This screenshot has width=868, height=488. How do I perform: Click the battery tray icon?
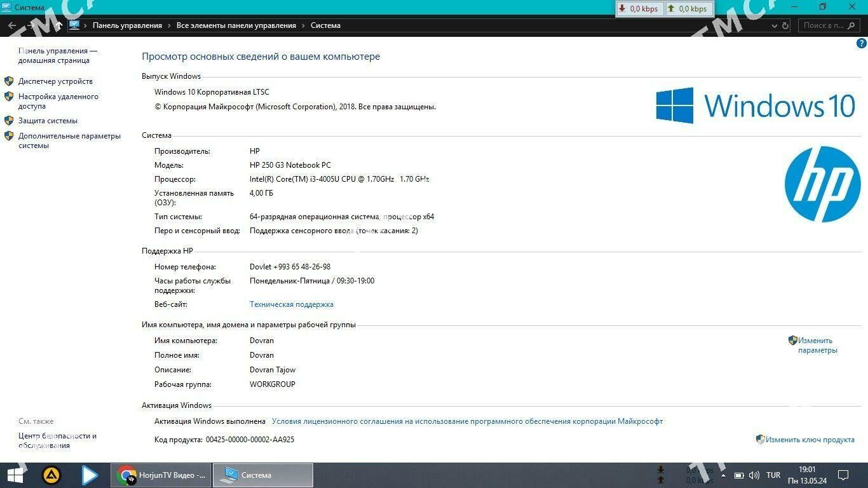click(739, 475)
